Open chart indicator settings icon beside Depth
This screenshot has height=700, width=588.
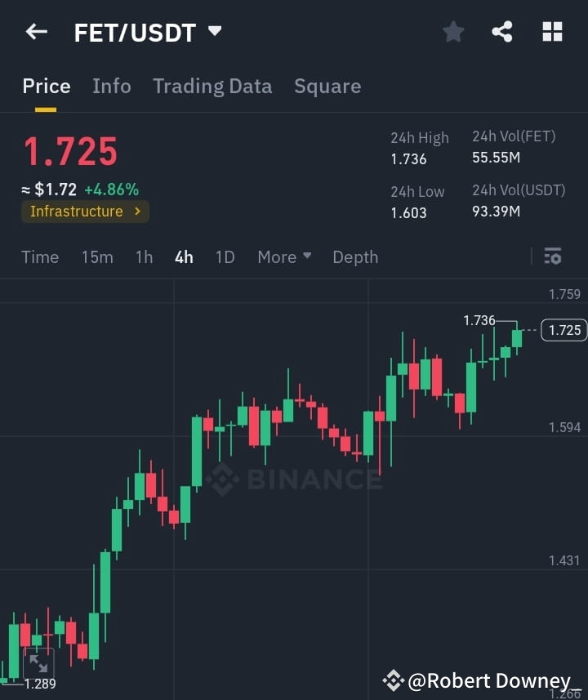tap(552, 256)
